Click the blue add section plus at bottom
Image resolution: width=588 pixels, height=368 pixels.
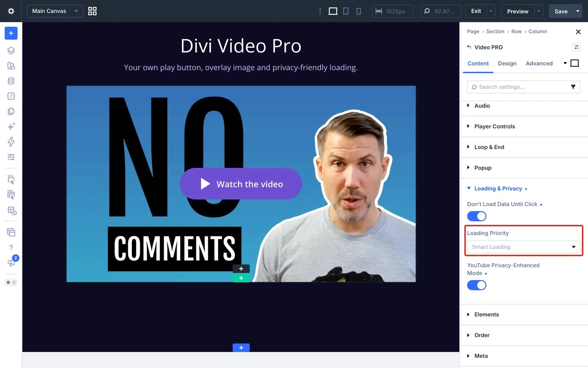pos(241,347)
